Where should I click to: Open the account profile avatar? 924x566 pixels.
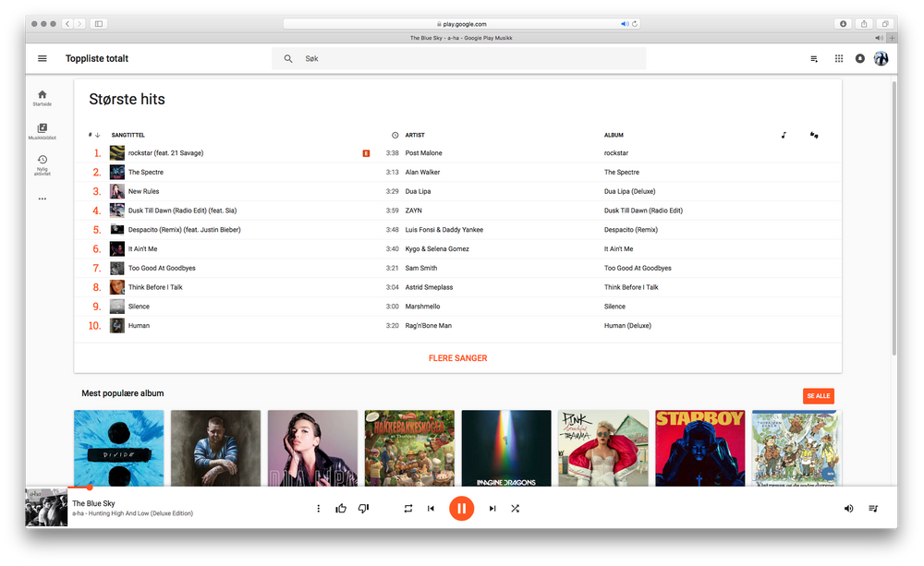[x=881, y=58]
